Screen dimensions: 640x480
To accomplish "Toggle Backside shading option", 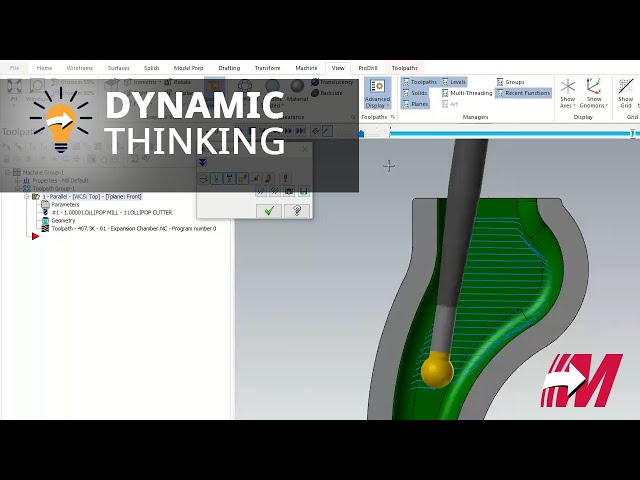I will (x=327, y=93).
